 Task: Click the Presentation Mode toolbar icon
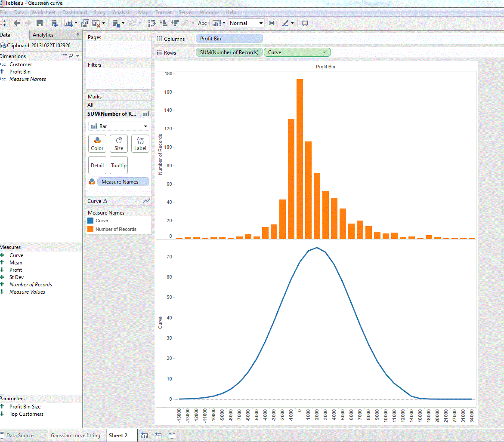point(304,23)
